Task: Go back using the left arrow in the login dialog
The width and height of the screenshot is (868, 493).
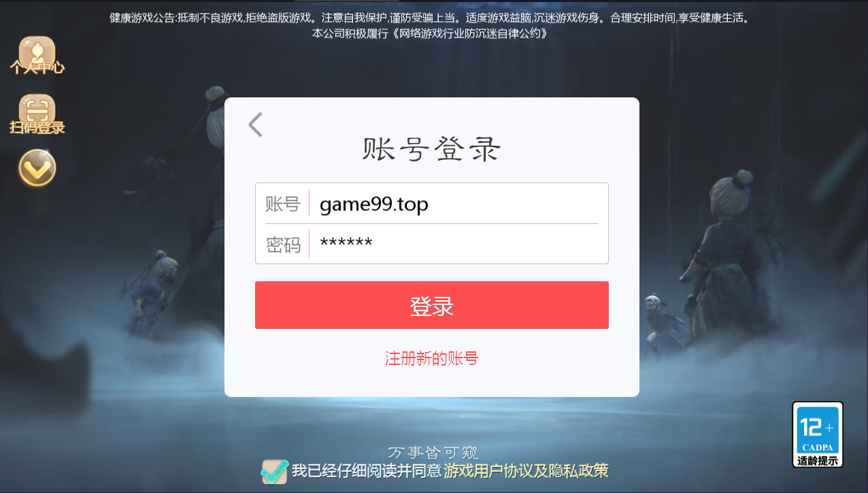Action: tap(255, 125)
